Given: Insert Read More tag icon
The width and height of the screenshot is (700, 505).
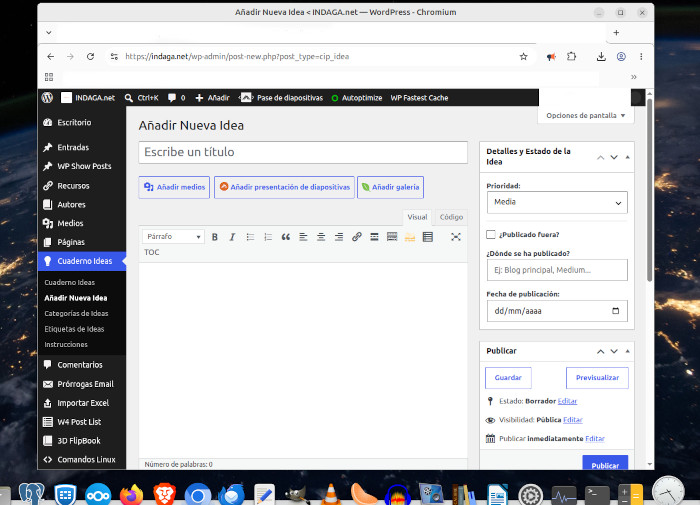Looking at the screenshot, I should pyautogui.click(x=374, y=237).
